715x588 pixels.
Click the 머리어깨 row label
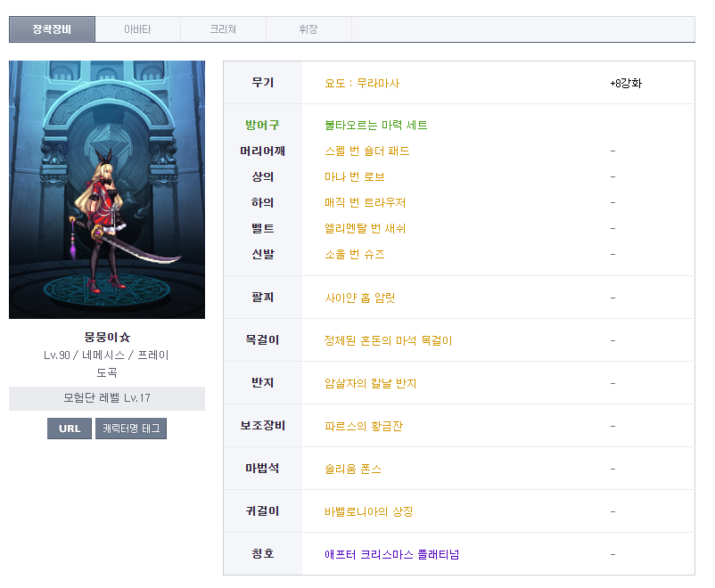[263, 151]
